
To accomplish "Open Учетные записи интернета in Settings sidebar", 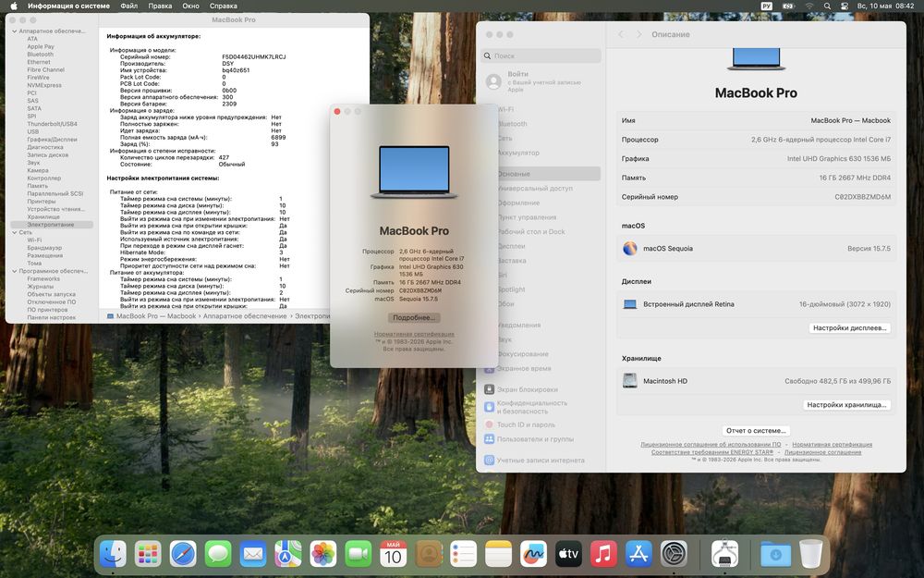I will 534,460.
